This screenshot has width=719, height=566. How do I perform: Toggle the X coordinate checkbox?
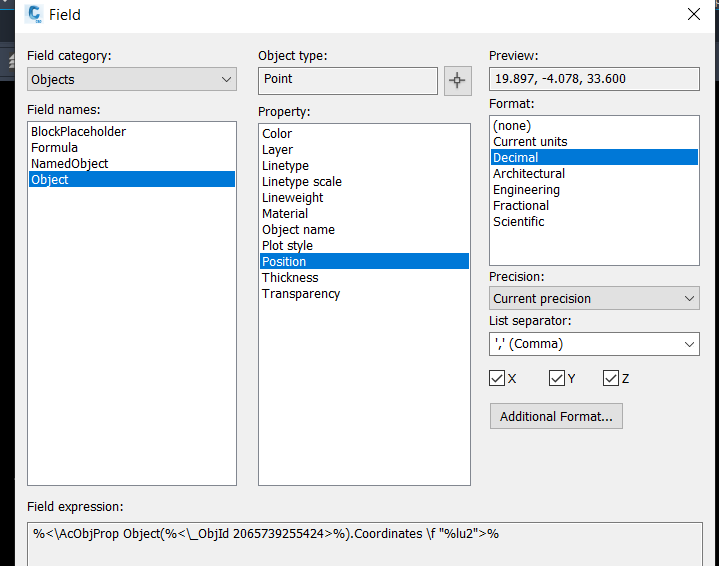coord(497,378)
